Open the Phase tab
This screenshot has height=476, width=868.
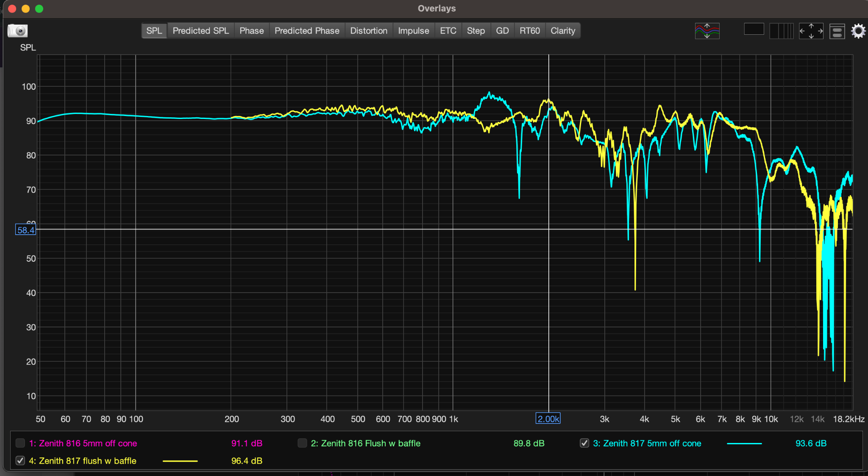click(x=252, y=30)
